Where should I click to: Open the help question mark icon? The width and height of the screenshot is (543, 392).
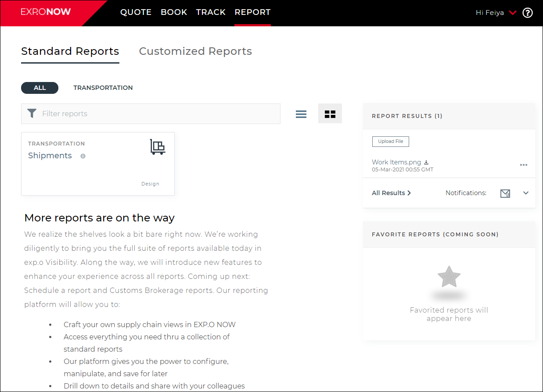(528, 13)
